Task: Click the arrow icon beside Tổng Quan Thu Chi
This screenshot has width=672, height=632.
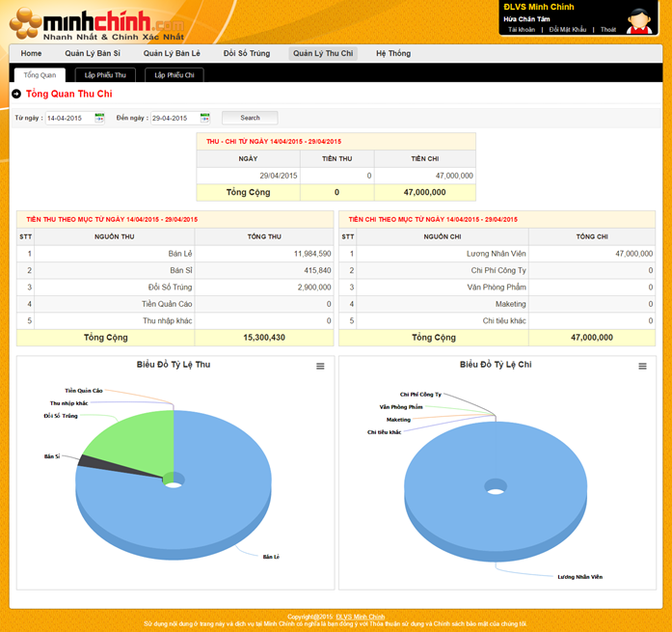Action: [16, 94]
